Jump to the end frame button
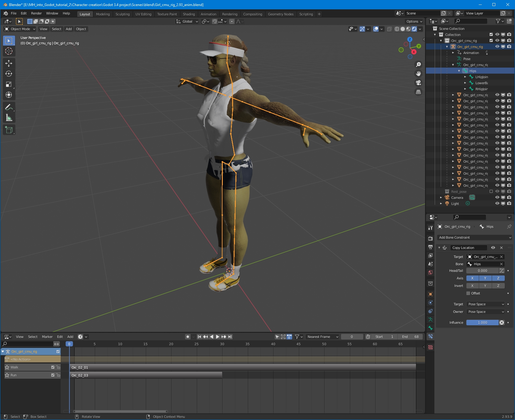This screenshot has height=420, width=515. (x=230, y=337)
